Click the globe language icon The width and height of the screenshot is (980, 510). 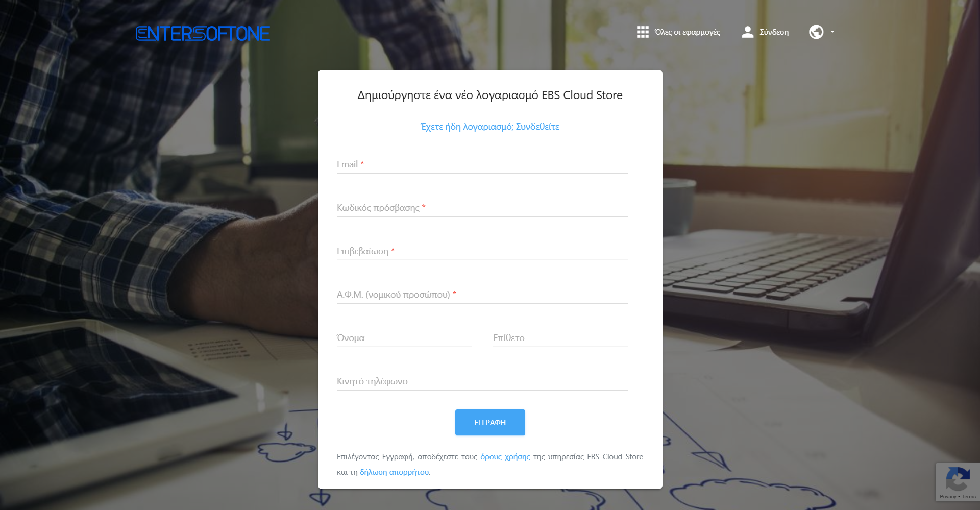816,32
